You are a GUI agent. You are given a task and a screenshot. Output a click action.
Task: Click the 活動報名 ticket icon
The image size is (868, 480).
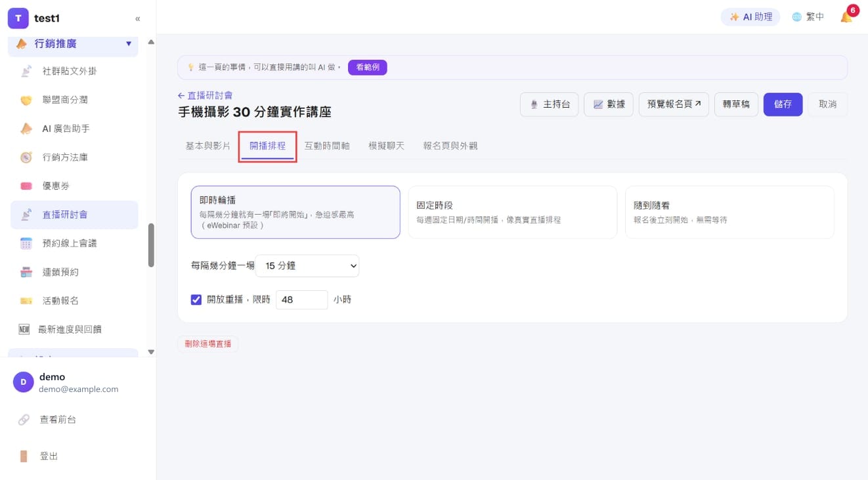click(26, 301)
